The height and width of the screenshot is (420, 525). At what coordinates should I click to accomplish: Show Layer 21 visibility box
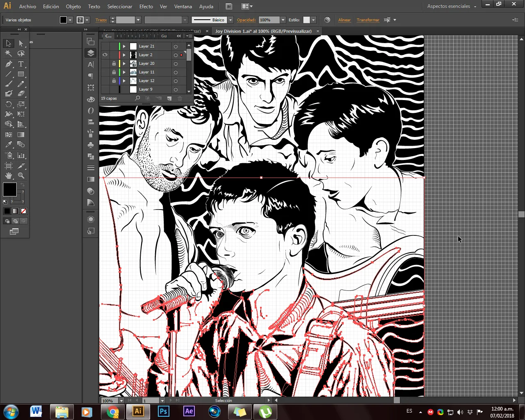click(x=105, y=46)
